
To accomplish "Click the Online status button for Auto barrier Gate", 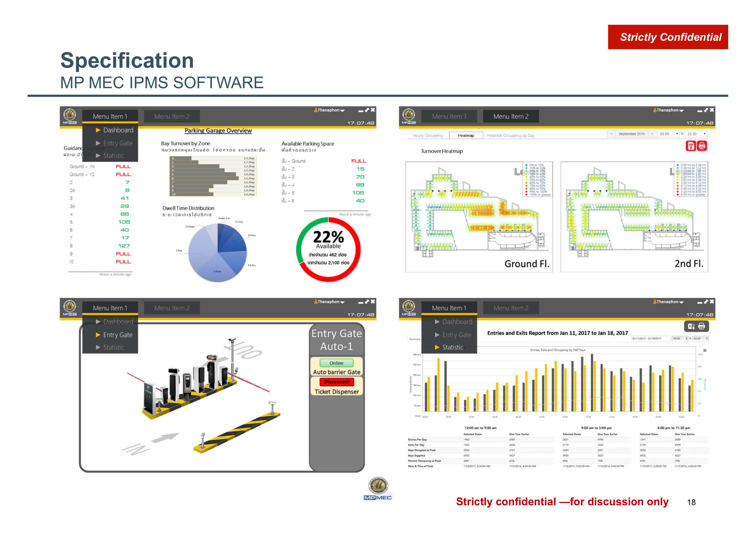I will click(x=337, y=363).
